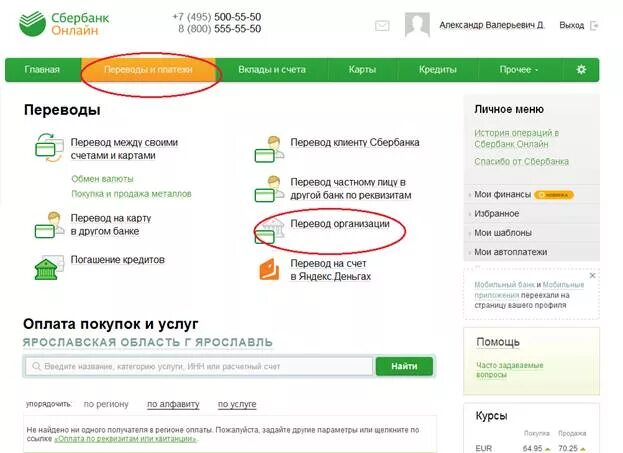
Task: Expand the Прочее dropdown menu
Action: pos(519,70)
